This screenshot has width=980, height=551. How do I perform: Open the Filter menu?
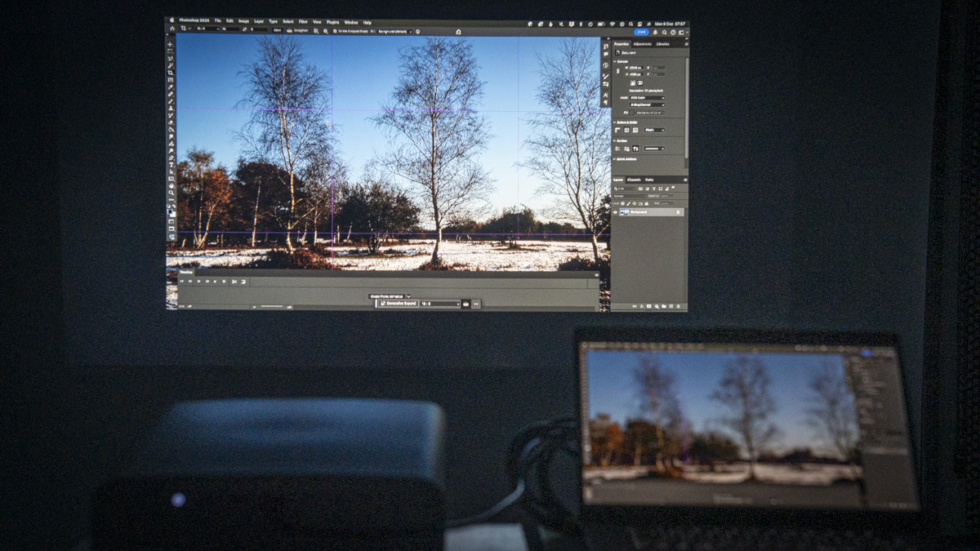click(303, 21)
